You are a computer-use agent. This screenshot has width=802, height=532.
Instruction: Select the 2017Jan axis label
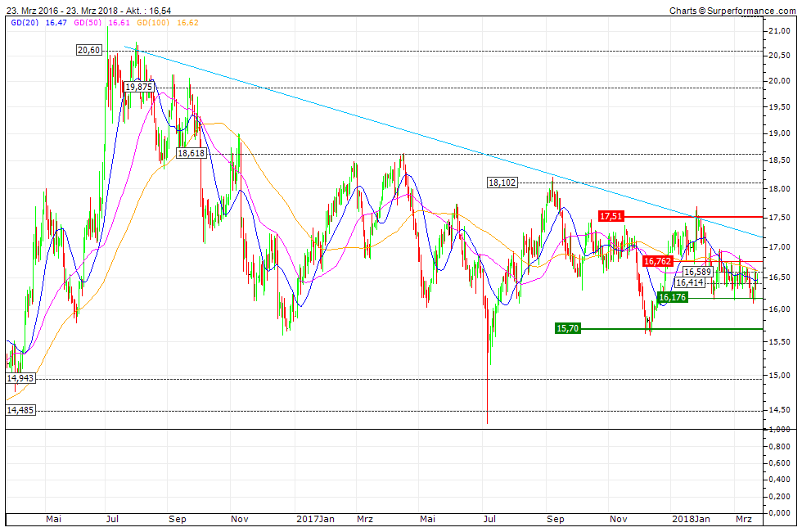point(316,519)
